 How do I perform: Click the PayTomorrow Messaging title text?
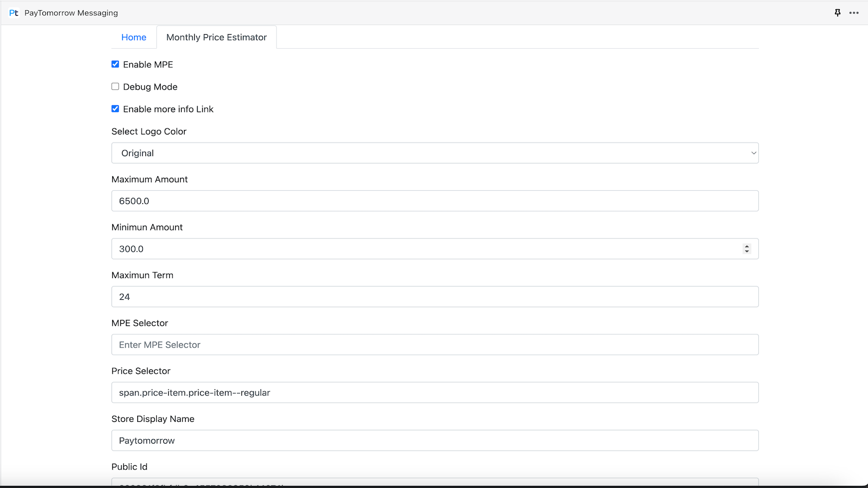click(x=71, y=13)
